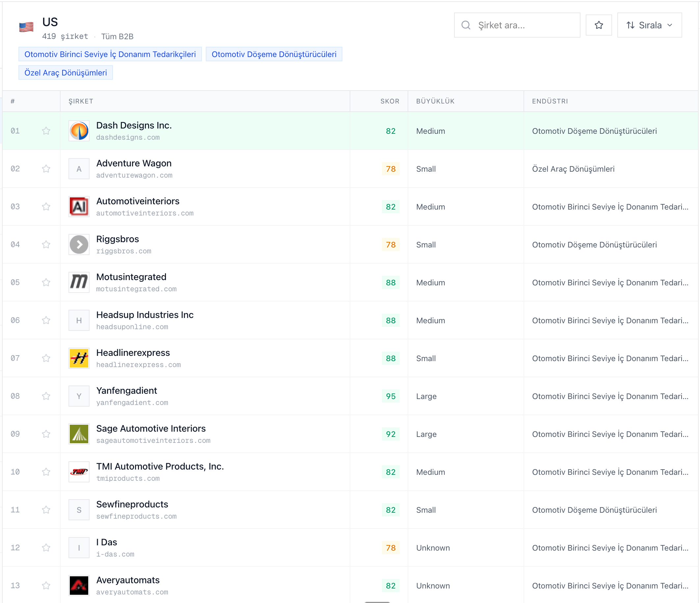Sort by the SKOR column header
This screenshot has width=700, height=603.
[x=390, y=101]
